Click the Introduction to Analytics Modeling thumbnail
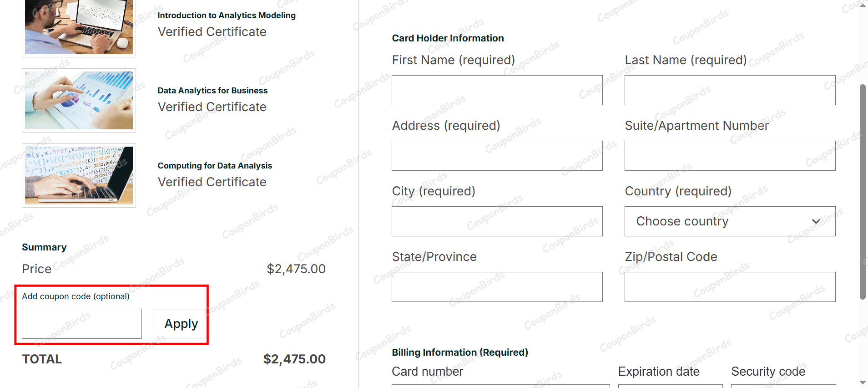The image size is (868, 388). 79,27
